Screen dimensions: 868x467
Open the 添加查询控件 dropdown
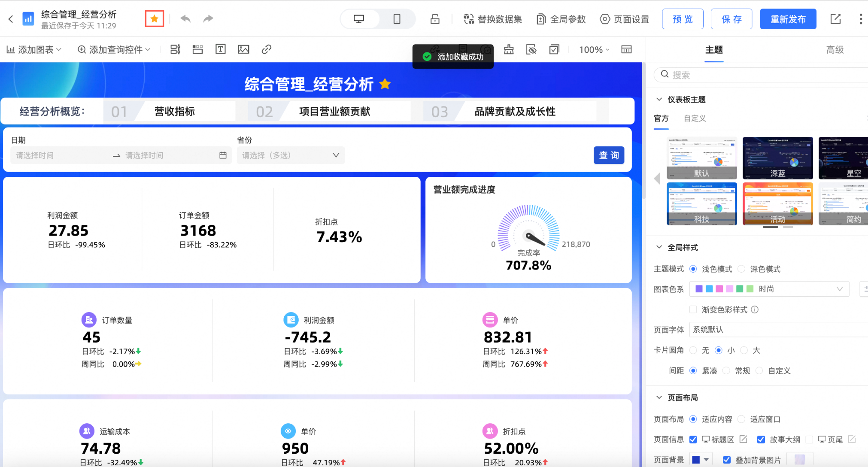tap(114, 50)
